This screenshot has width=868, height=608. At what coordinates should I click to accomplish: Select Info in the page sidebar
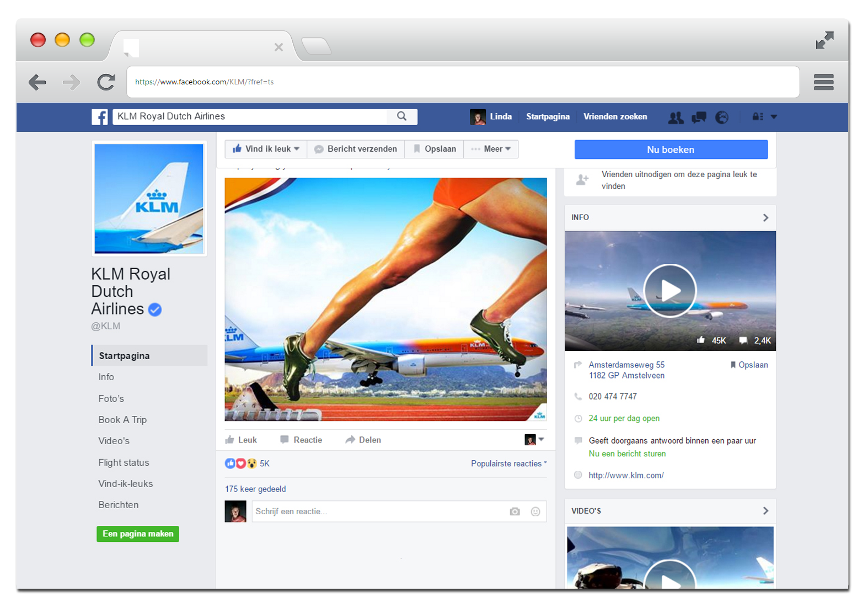click(106, 377)
